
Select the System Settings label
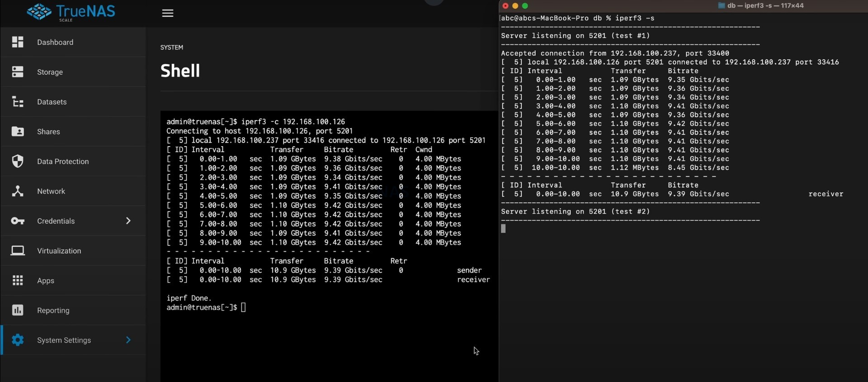pos(64,340)
